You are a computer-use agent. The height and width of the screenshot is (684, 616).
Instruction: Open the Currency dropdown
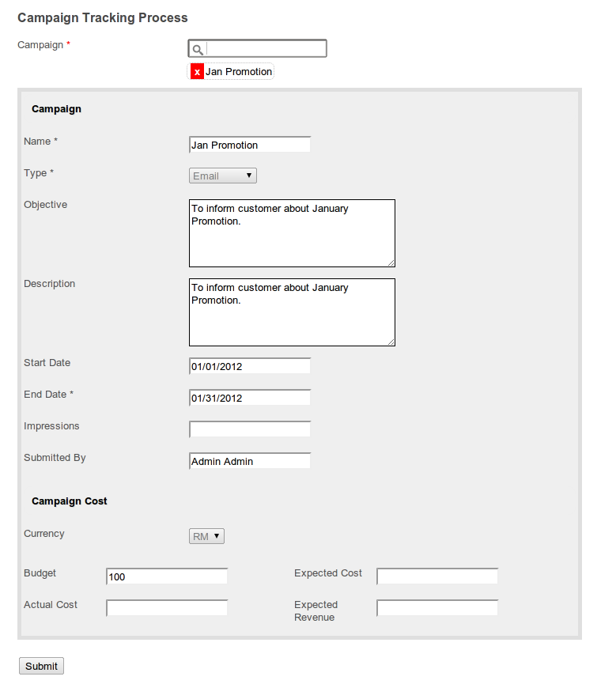(x=206, y=536)
